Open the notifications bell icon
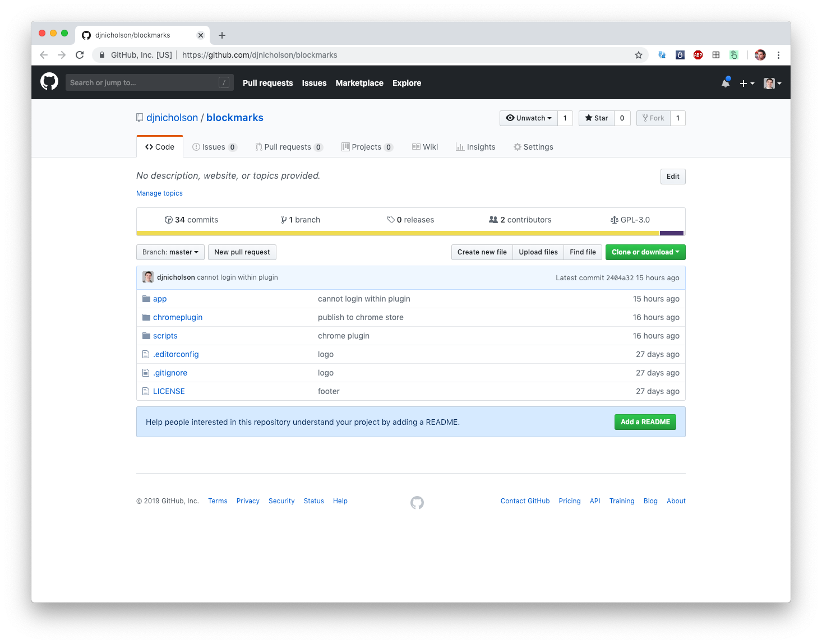The width and height of the screenshot is (822, 644). [726, 83]
